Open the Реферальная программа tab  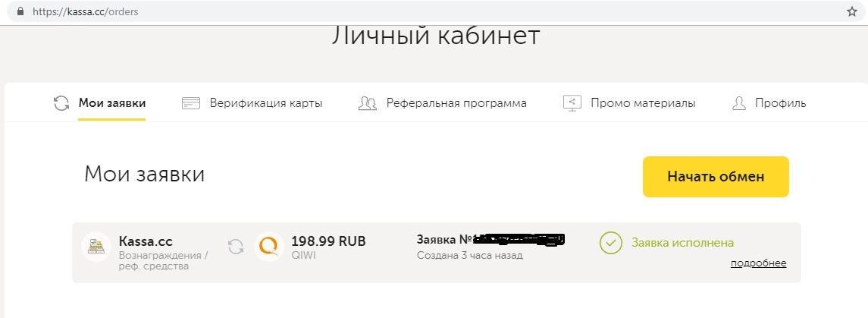456,103
